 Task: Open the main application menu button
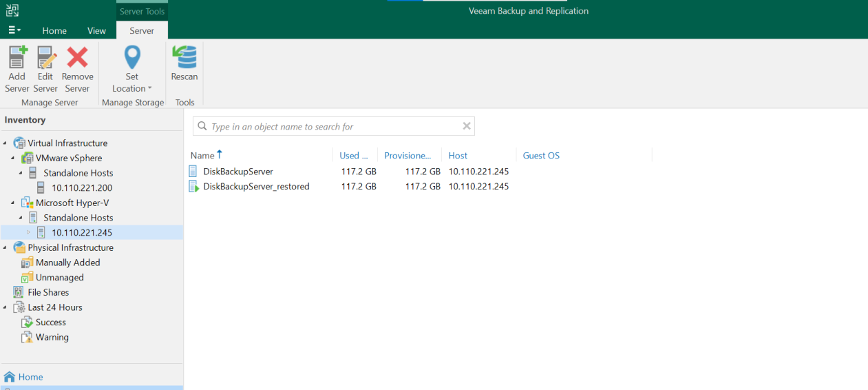14,30
